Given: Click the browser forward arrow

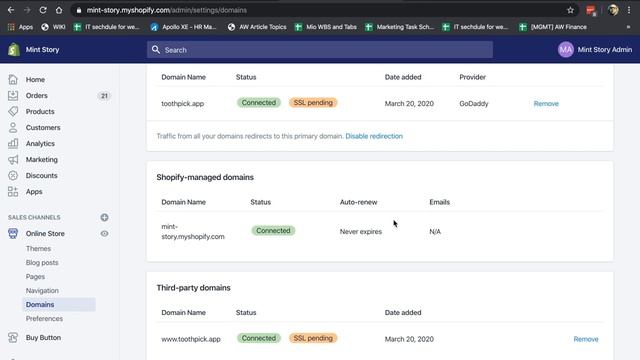Looking at the screenshot, I should [x=27, y=10].
